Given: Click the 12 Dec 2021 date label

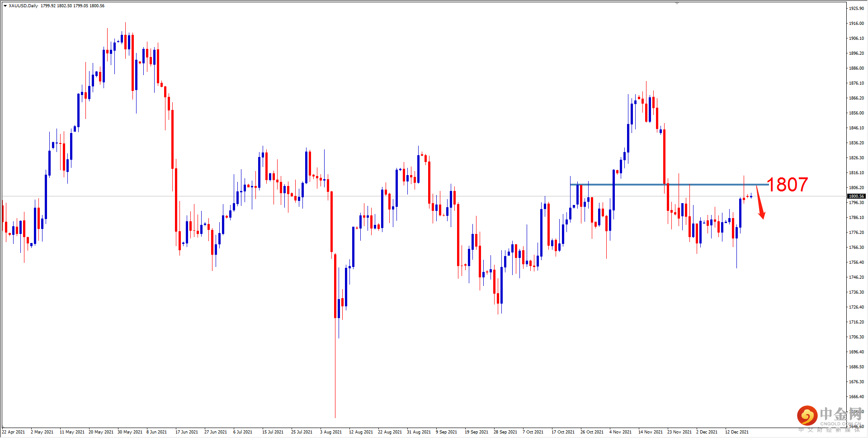Looking at the screenshot, I should pos(737,432).
